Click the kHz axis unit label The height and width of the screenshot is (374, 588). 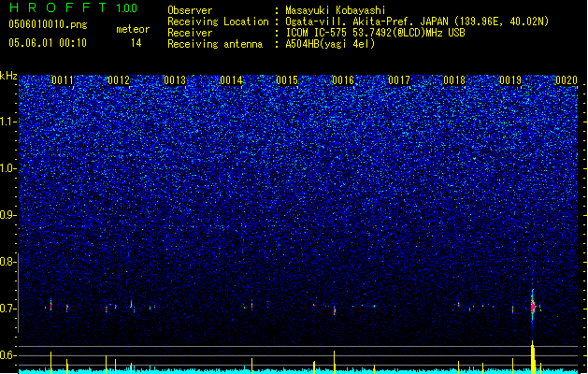[8, 76]
